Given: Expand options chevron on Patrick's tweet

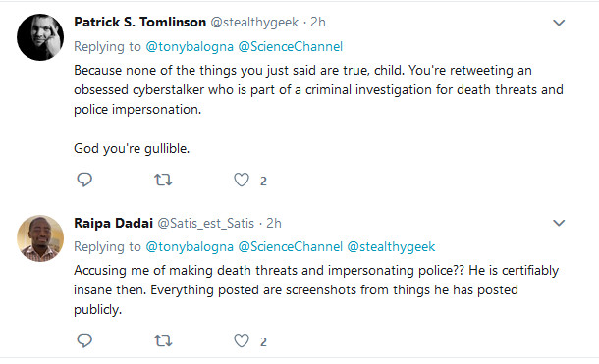Looking at the screenshot, I should 559,23.
